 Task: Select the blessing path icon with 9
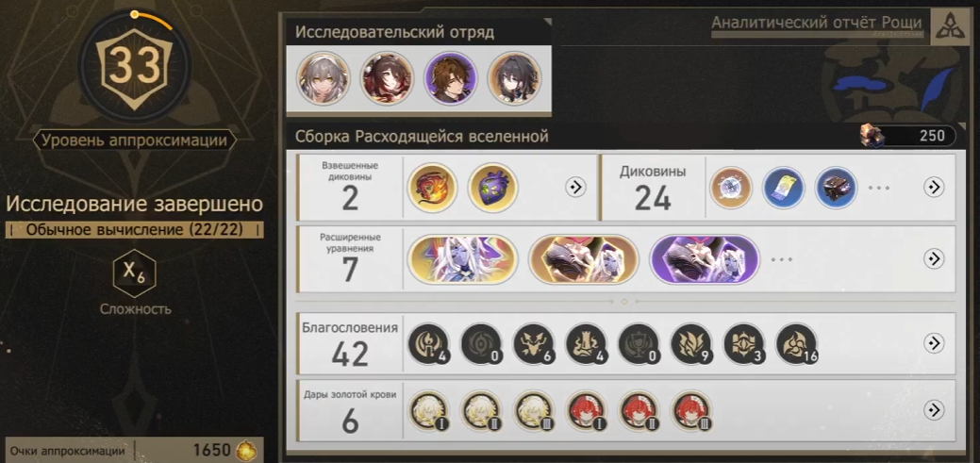tap(691, 343)
